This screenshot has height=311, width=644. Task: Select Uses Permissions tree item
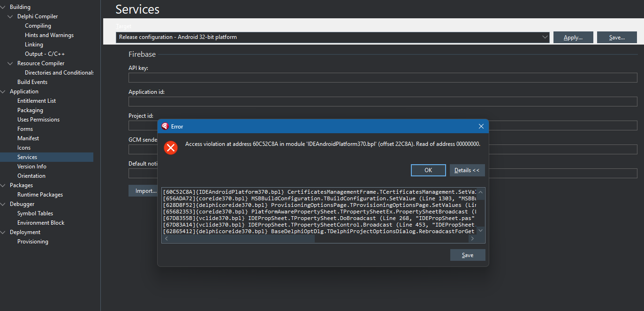pyautogui.click(x=38, y=120)
